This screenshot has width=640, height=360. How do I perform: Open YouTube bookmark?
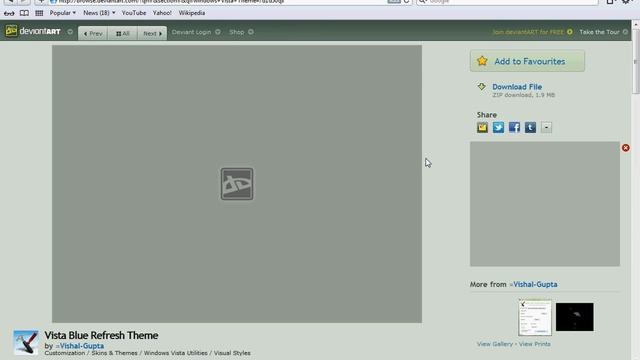point(134,13)
